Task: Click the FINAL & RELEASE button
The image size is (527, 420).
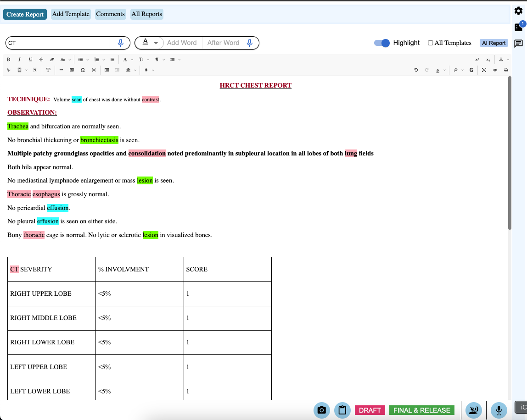Action: (x=421, y=410)
